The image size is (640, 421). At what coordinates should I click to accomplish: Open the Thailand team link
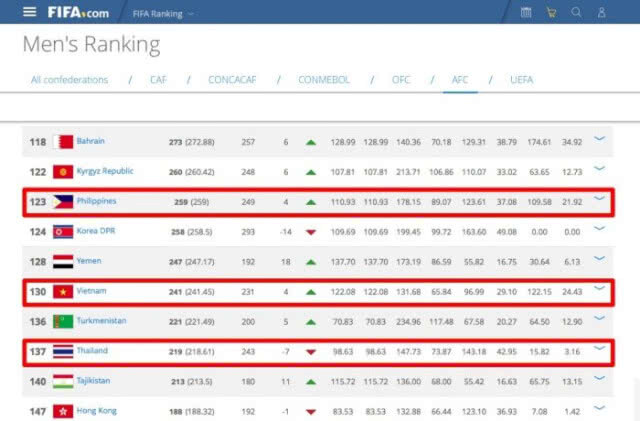[x=92, y=350]
